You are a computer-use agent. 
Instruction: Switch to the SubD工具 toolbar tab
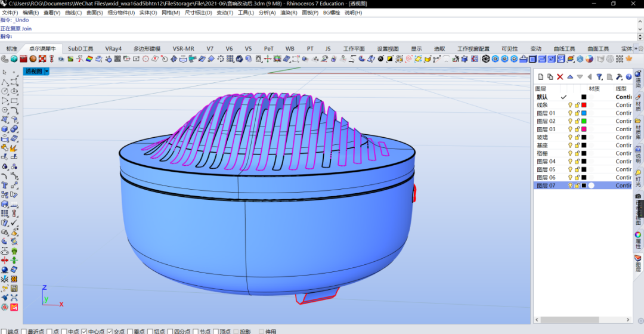point(80,48)
